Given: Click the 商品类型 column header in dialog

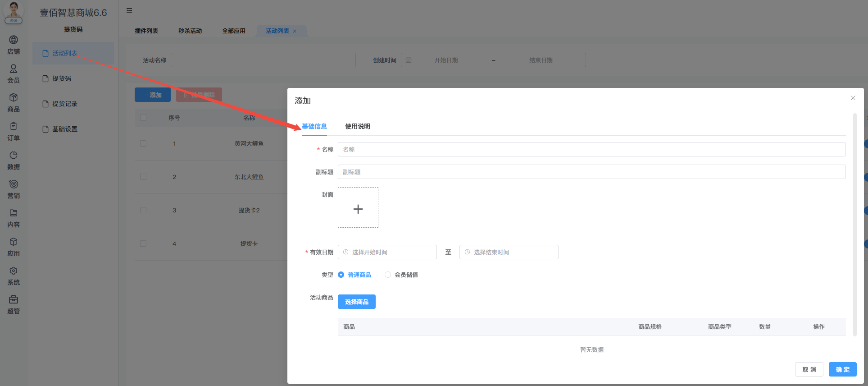Looking at the screenshot, I should [719, 326].
